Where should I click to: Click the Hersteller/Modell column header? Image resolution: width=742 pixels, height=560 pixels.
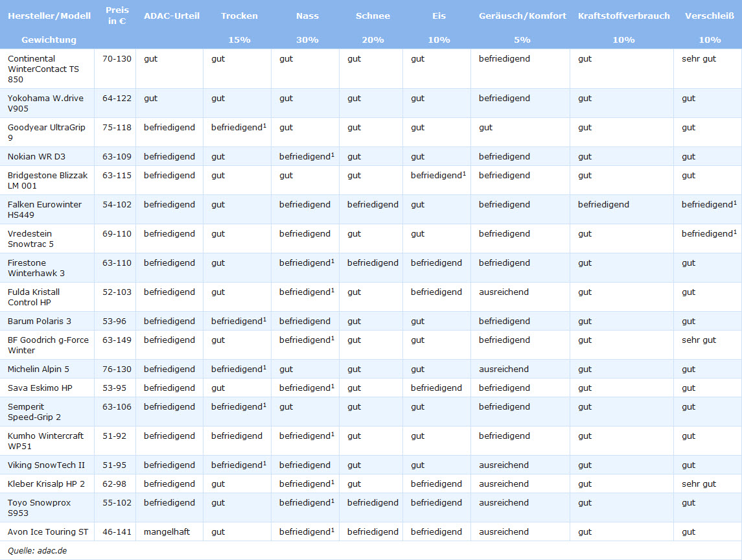click(49, 16)
